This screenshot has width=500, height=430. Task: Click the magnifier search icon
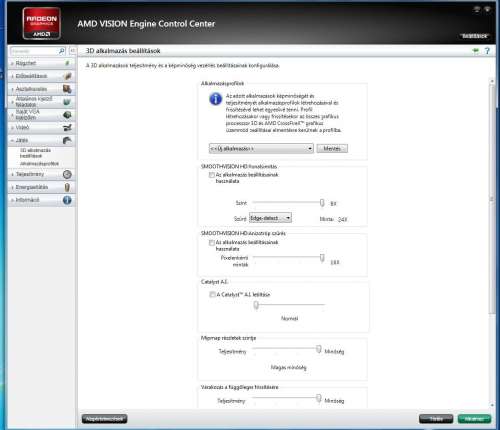pyautogui.click(x=62, y=51)
